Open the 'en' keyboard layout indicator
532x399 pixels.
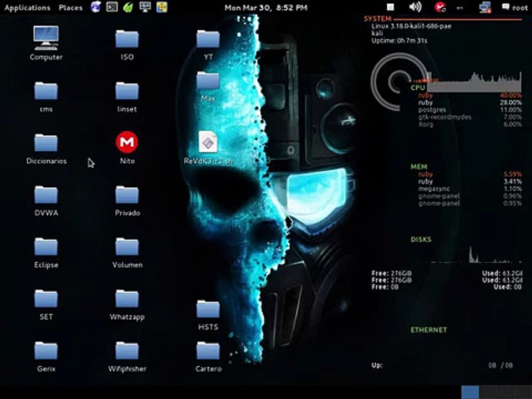coord(460,8)
